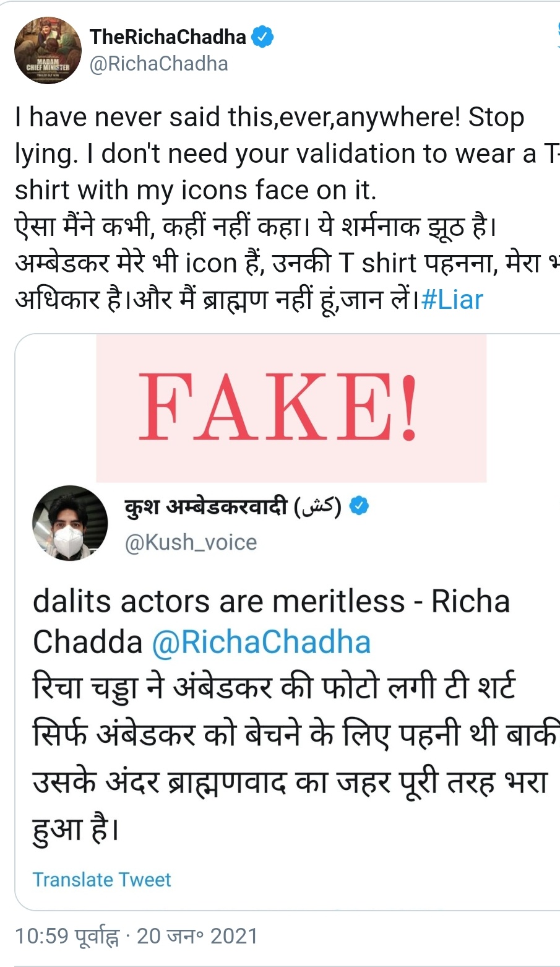This screenshot has width=560, height=967.
Task: Click the verified badge beside TheRichaChadha
Action: tap(263, 37)
